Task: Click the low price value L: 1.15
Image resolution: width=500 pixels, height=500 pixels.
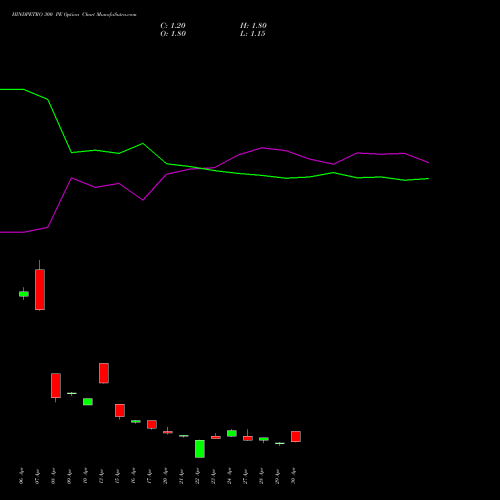Action: click(253, 34)
